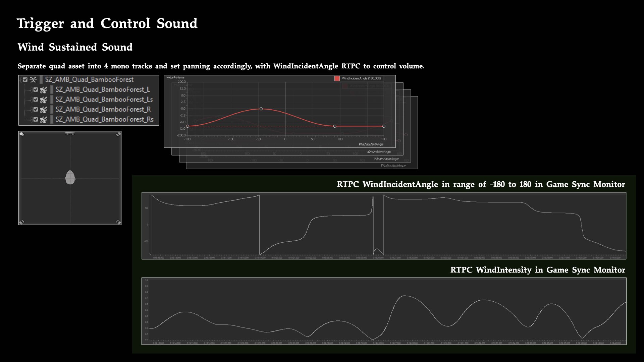Click the 50 tick on the RTPC x-axis

(x=313, y=139)
